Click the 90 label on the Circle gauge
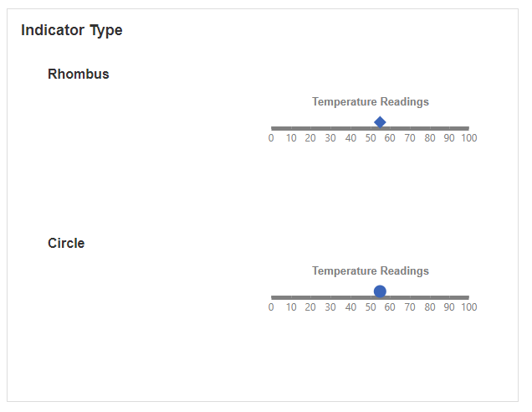Image resolution: width=532 pixels, height=412 pixels. [x=449, y=307]
